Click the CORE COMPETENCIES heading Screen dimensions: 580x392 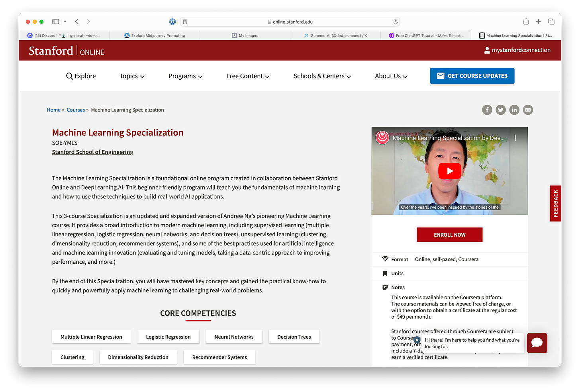point(198,313)
